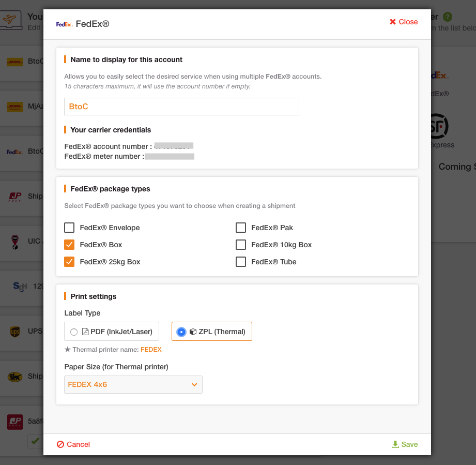Click the PDF document icon in label type
This screenshot has height=465, width=476.
click(x=85, y=332)
